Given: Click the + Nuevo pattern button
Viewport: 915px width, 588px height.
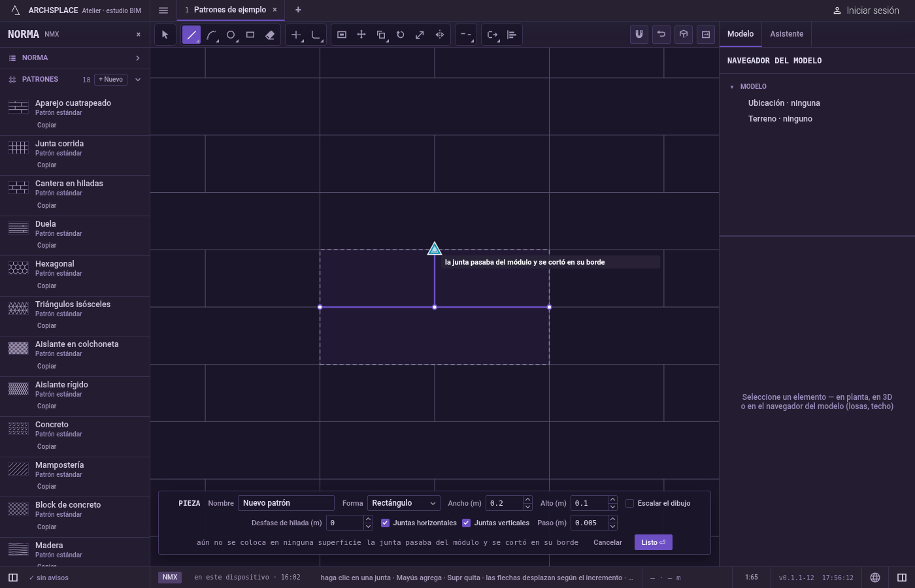Looking at the screenshot, I should point(111,80).
